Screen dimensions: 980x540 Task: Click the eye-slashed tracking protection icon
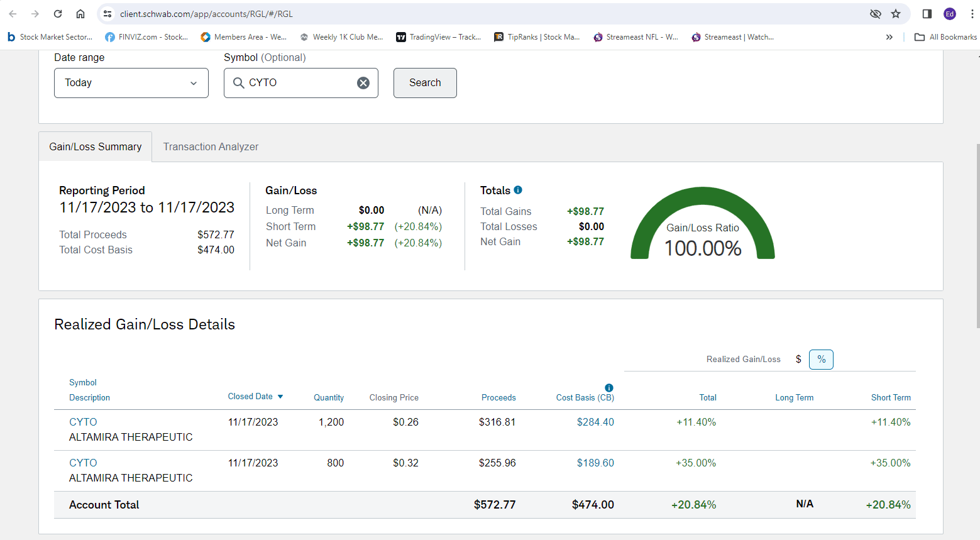pyautogui.click(x=875, y=14)
